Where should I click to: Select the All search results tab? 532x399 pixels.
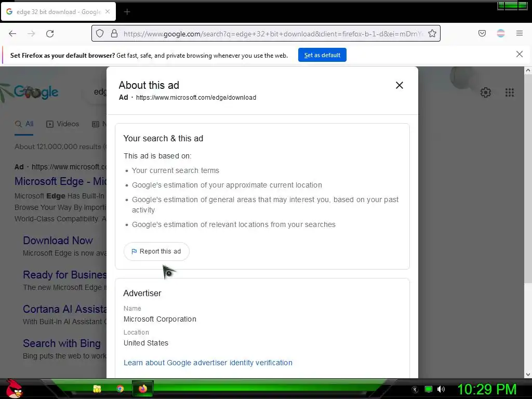24,124
